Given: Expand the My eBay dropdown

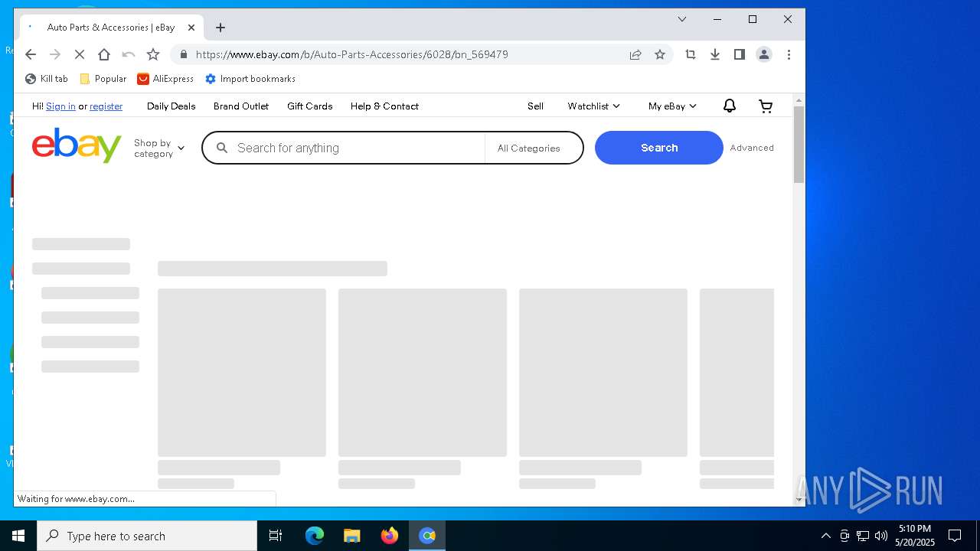Looking at the screenshot, I should (672, 106).
